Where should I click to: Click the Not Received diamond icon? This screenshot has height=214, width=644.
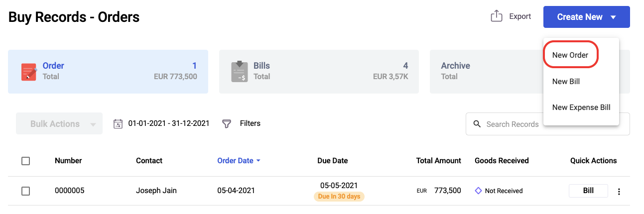coord(478,191)
